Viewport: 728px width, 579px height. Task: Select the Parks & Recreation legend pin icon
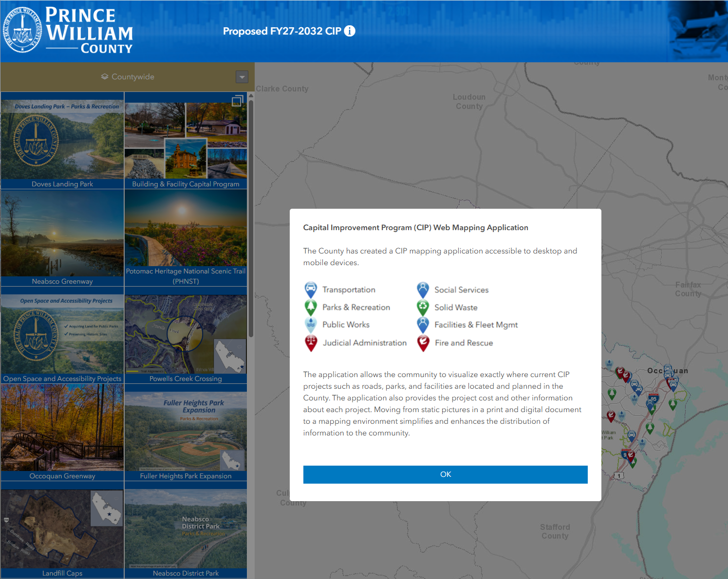click(x=311, y=307)
